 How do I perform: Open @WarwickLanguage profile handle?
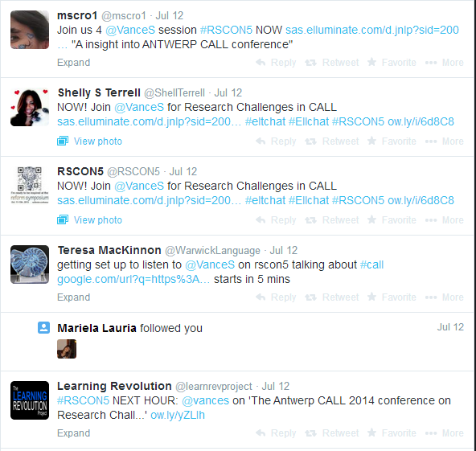(212, 250)
